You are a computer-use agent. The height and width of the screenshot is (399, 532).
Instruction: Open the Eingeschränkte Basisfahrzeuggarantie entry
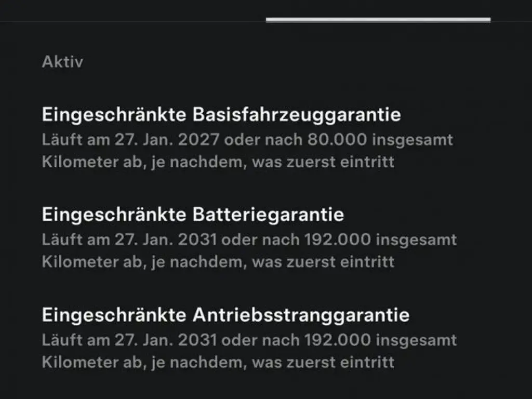click(221, 115)
